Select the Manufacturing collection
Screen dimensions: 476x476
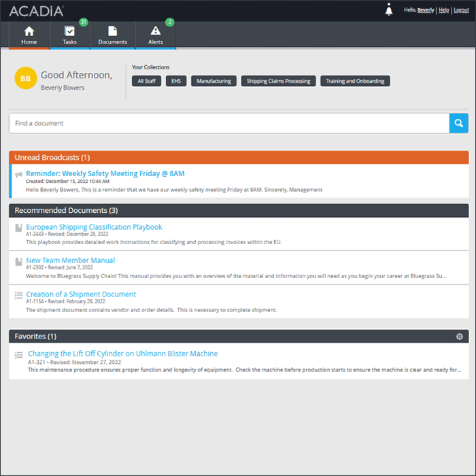214,81
